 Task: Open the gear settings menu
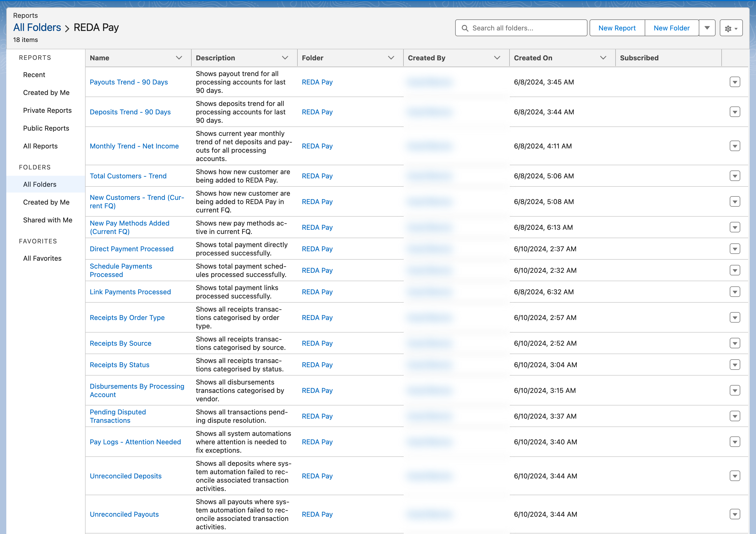[731, 28]
